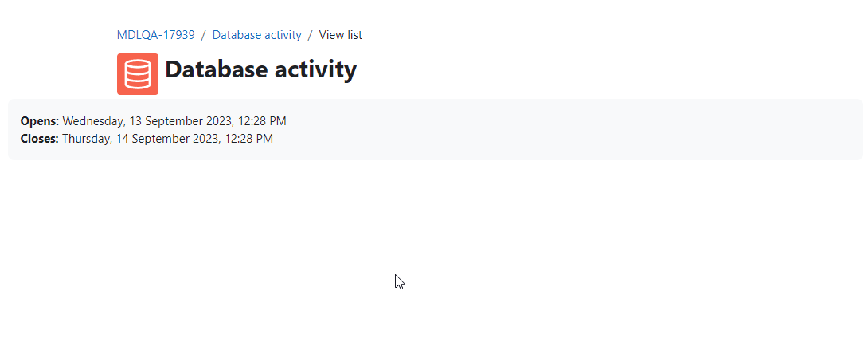Go to Database activity breadcrumb link
The width and height of the screenshot is (868, 342).
click(x=257, y=35)
